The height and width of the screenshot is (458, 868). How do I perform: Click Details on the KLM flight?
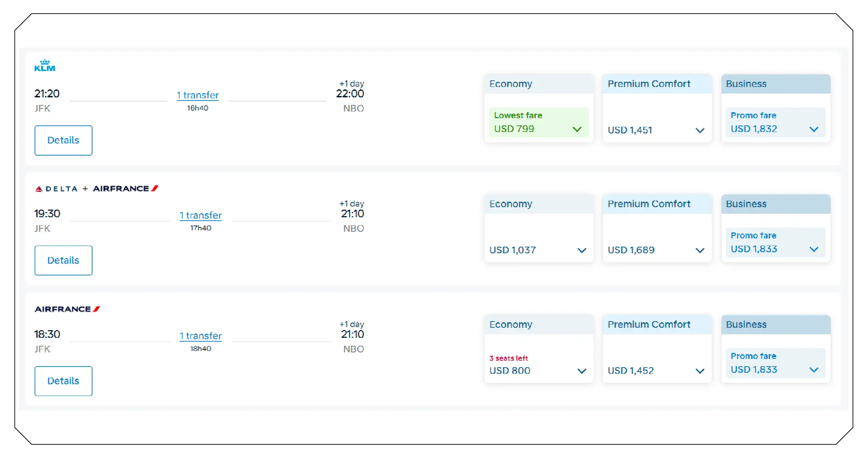tap(63, 140)
